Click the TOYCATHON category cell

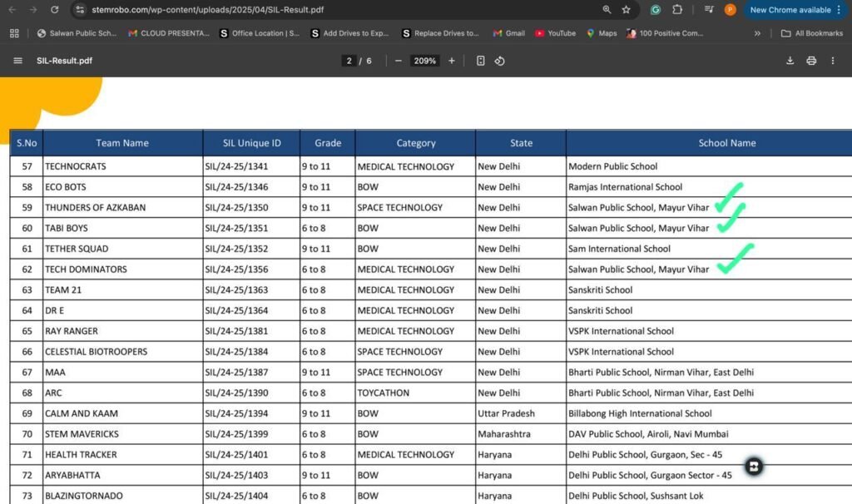point(416,393)
